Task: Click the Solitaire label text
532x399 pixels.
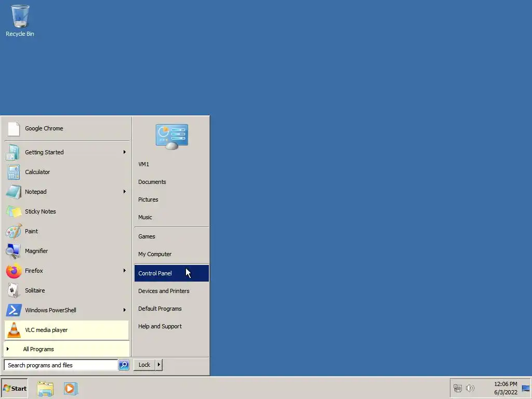Action: pos(35,290)
